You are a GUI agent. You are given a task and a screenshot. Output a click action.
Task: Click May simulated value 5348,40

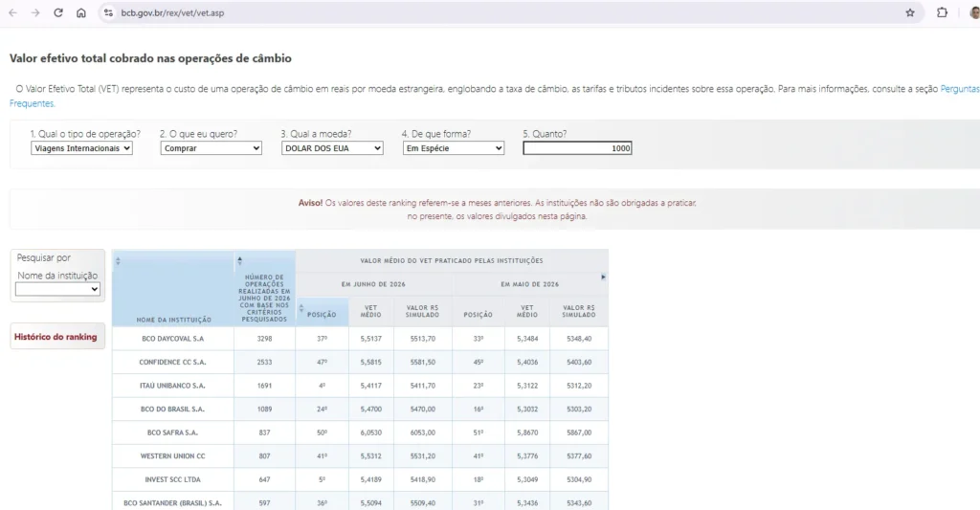(579, 338)
